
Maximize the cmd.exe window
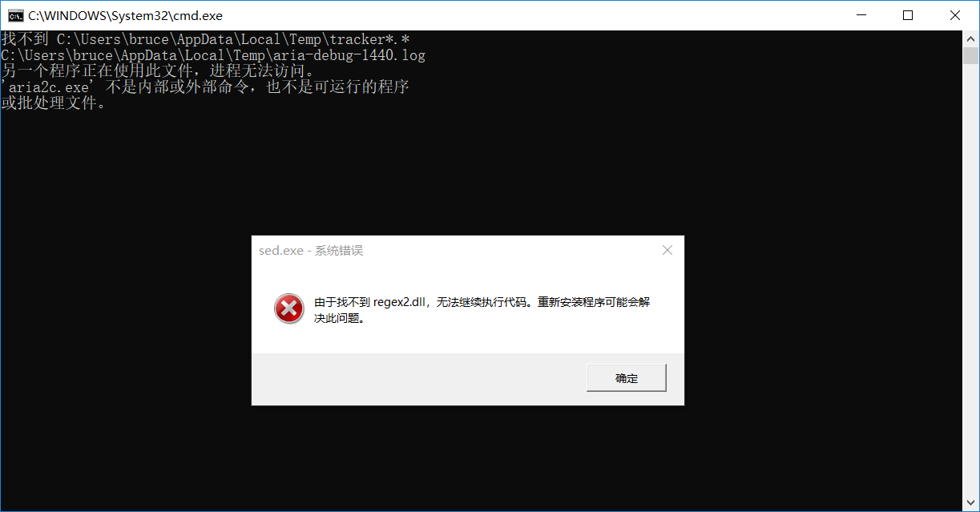click(908, 15)
